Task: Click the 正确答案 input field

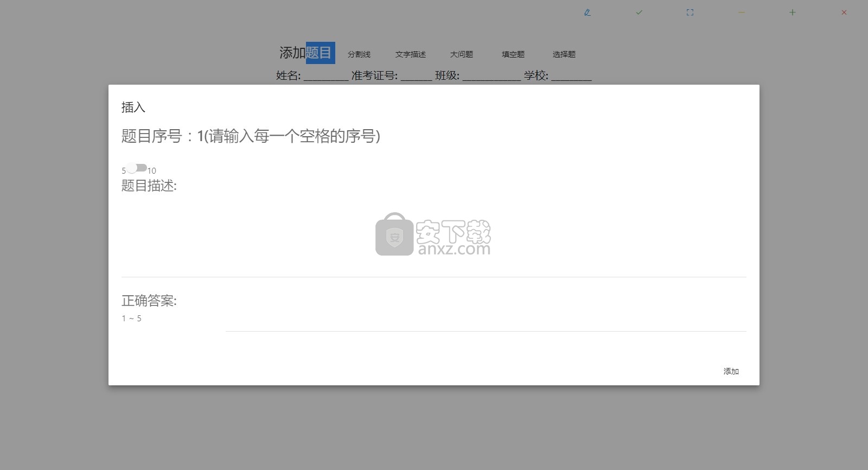Action: pos(486,321)
